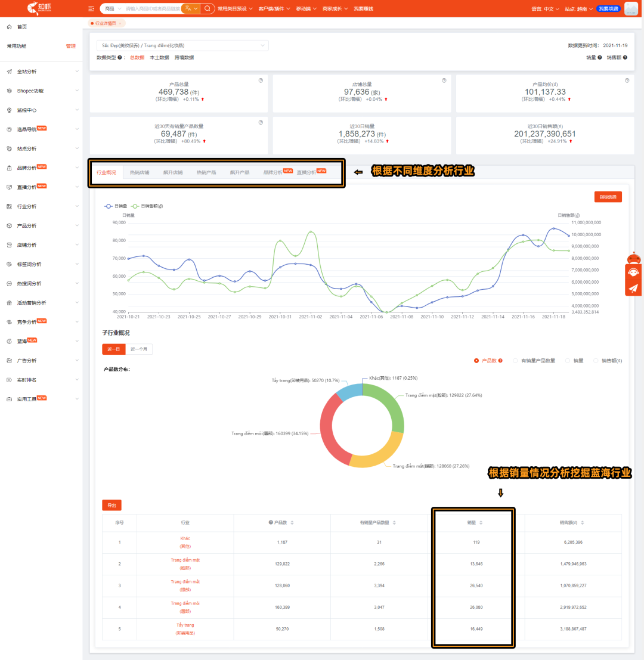Screen dimensions: 644x660
Task: Click the user avatar in top bar
Action: (631, 8)
